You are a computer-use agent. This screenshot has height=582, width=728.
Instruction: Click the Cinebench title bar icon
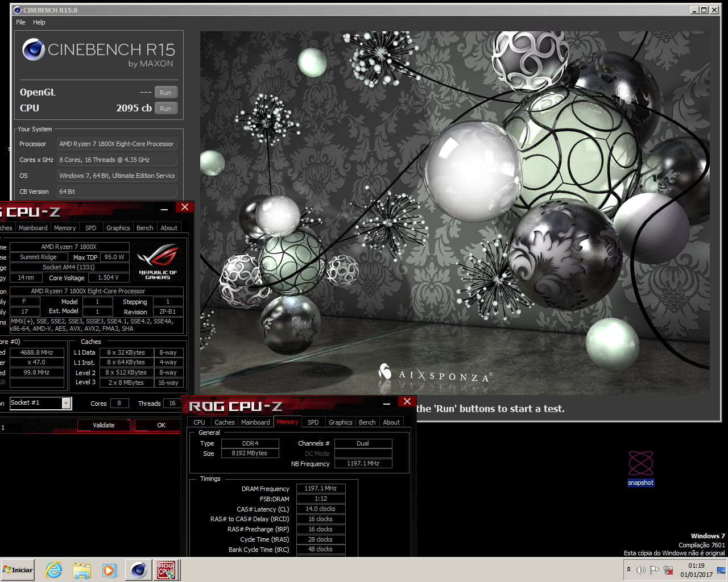click(x=17, y=10)
